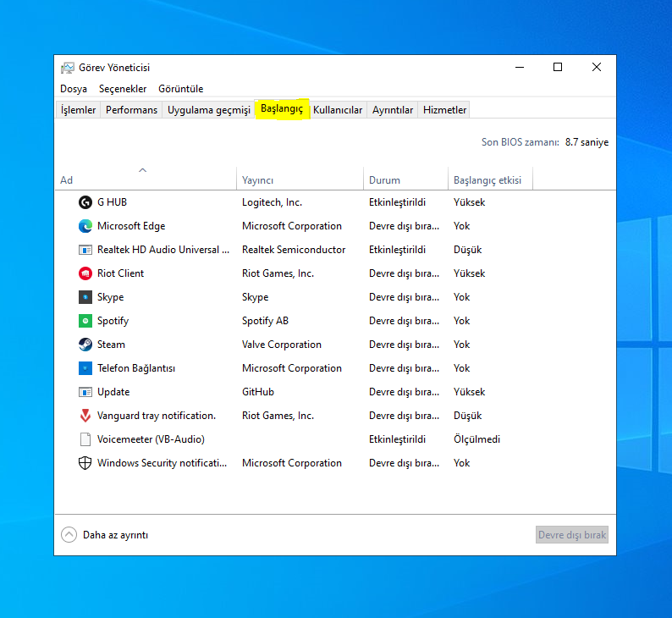
Task: Click the GitHub publisher cell
Action: [x=257, y=392]
